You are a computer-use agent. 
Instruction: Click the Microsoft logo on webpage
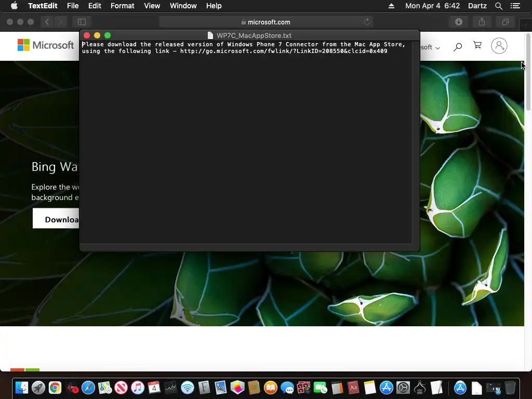46,45
